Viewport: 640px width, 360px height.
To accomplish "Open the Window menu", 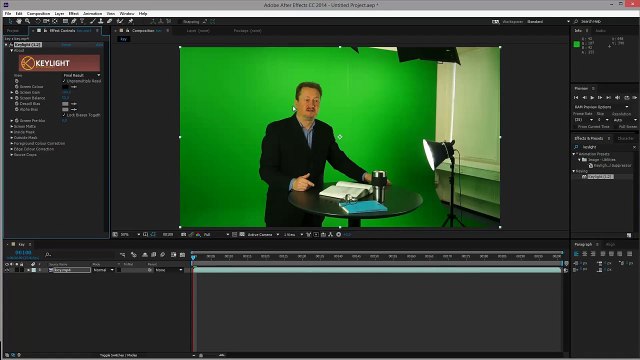I will [x=127, y=13].
